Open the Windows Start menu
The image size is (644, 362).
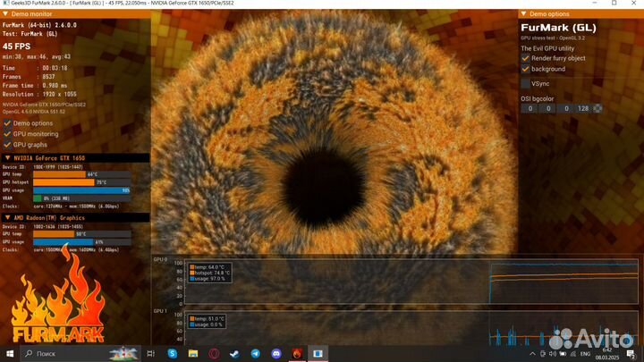click(x=9, y=354)
